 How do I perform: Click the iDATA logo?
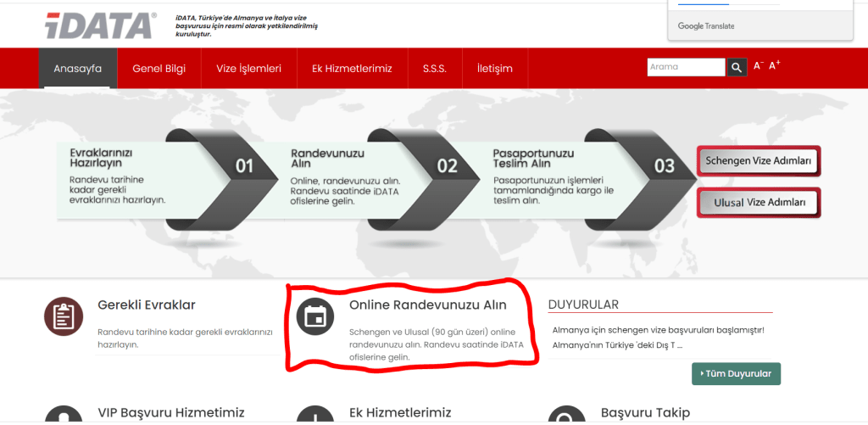click(101, 25)
